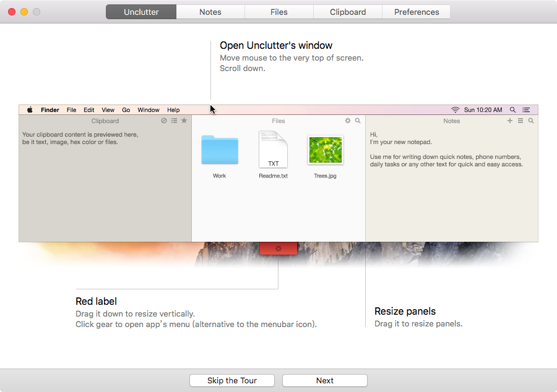Click the Notes panel search icon
Screen dimensions: 557x392
coord(531,121)
